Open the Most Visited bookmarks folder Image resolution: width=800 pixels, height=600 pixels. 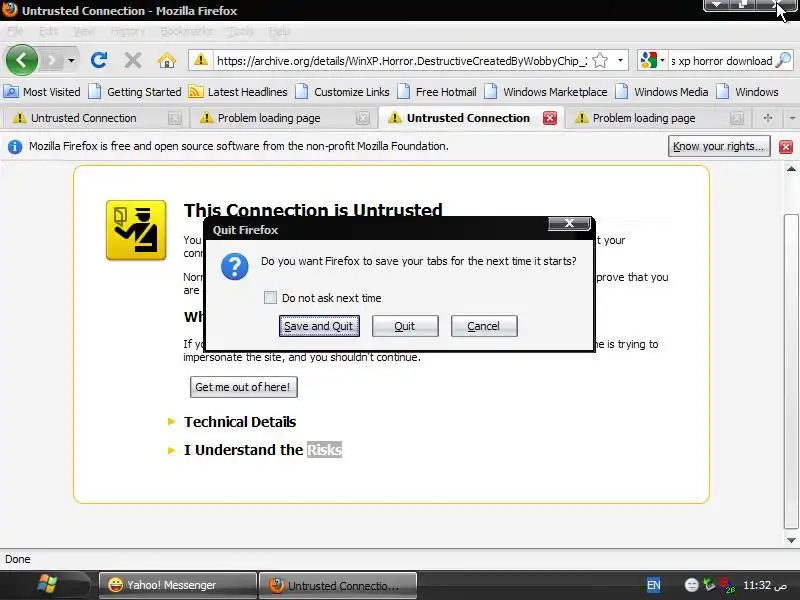click(x=42, y=92)
